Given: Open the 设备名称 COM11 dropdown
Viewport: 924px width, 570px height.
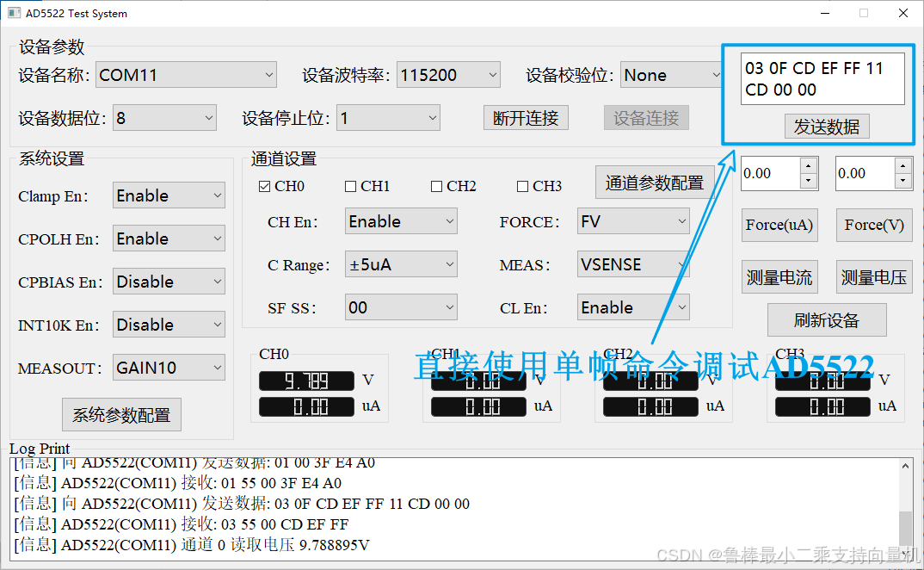Looking at the screenshot, I should point(186,75).
